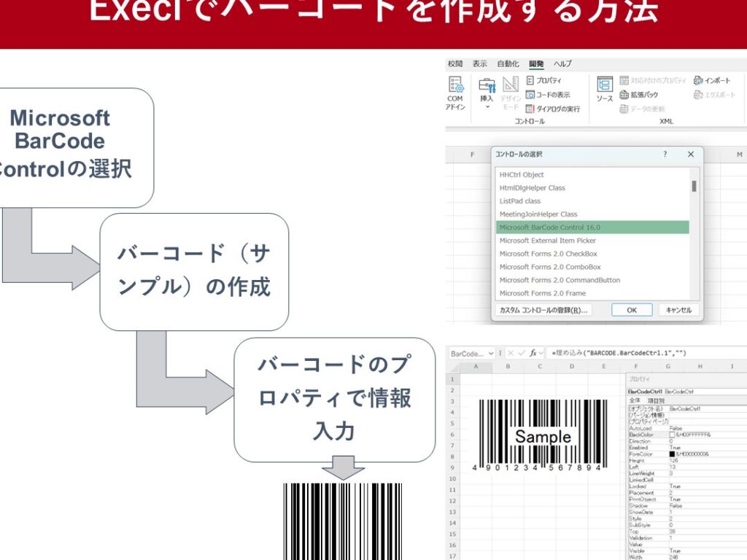
Task: Select the 開発 ribbon tab
Action: pyautogui.click(x=536, y=64)
